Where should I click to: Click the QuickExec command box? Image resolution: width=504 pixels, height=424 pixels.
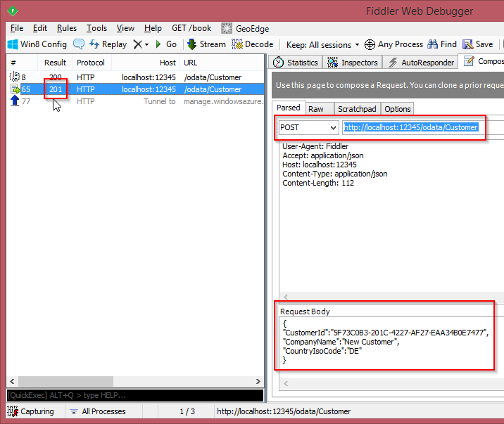(135, 395)
